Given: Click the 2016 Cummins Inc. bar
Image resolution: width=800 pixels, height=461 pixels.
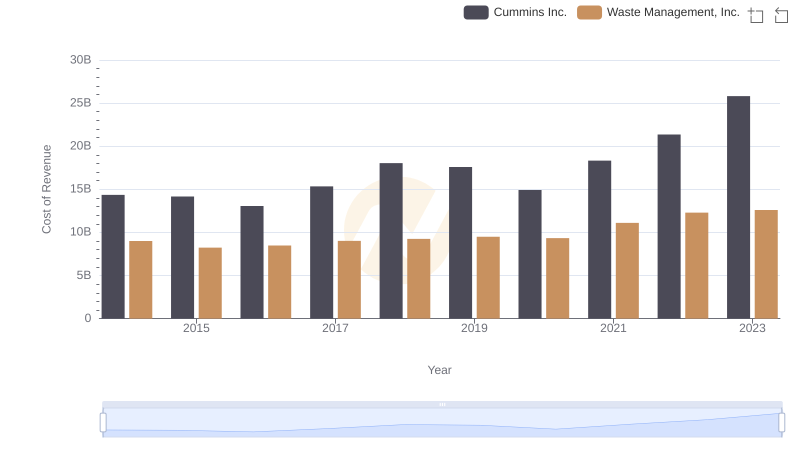Looking at the screenshot, I should (252, 262).
